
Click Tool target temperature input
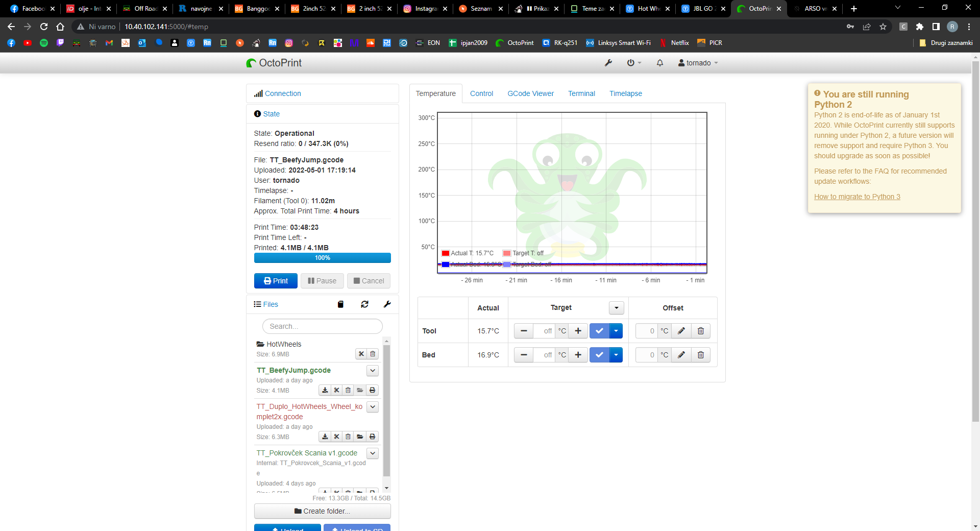[544, 331]
